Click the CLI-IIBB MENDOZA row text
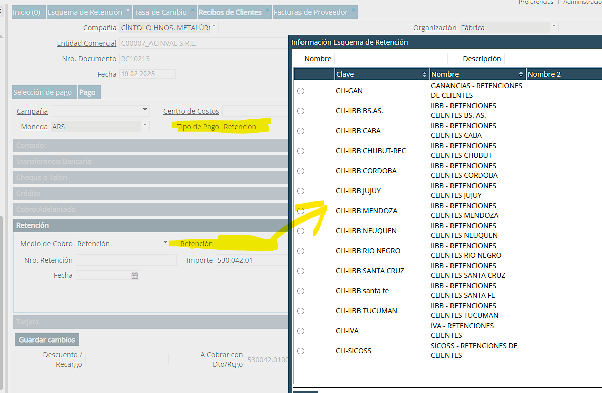Screen dimensions: 602x393 point(366,211)
